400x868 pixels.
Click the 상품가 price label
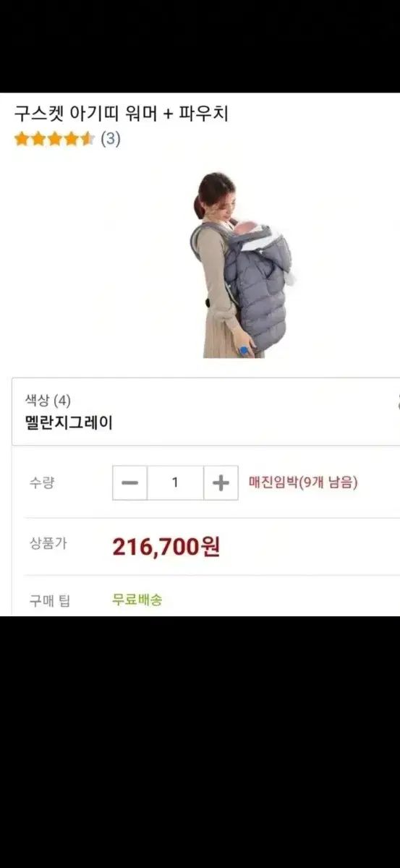(x=48, y=544)
